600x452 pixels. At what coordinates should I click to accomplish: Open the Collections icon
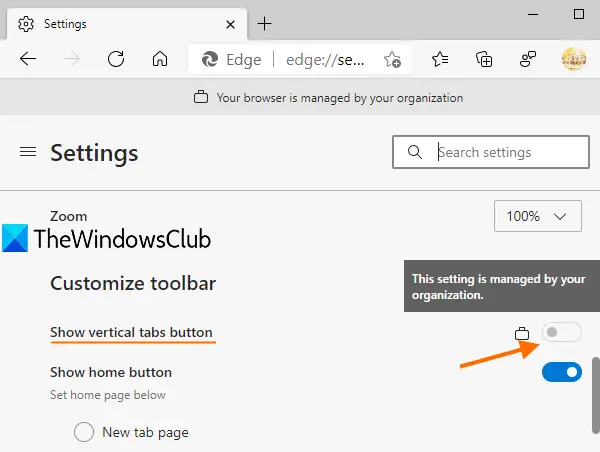484,59
